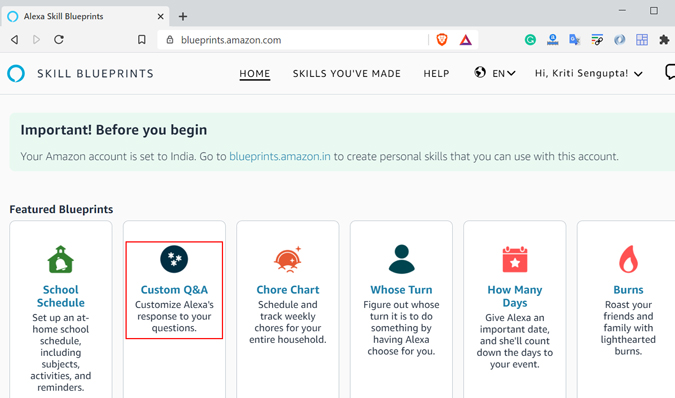Open the Custom Q&A blueprint title
Viewport: 675px width, 398px height.
[x=174, y=290]
